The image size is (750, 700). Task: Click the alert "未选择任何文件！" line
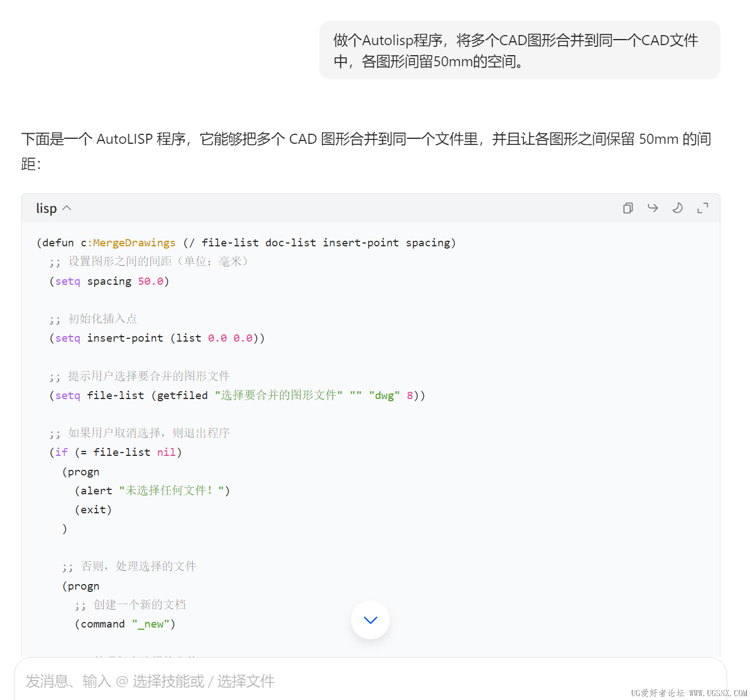tap(152, 490)
